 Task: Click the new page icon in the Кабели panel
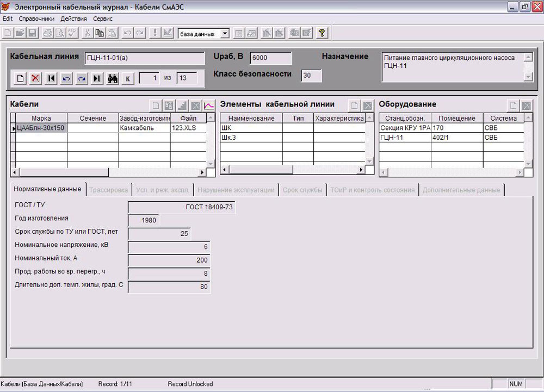click(x=156, y=105)
